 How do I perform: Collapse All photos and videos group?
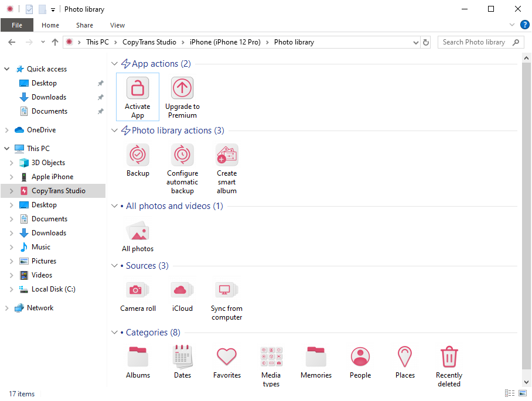click(114, 206)
